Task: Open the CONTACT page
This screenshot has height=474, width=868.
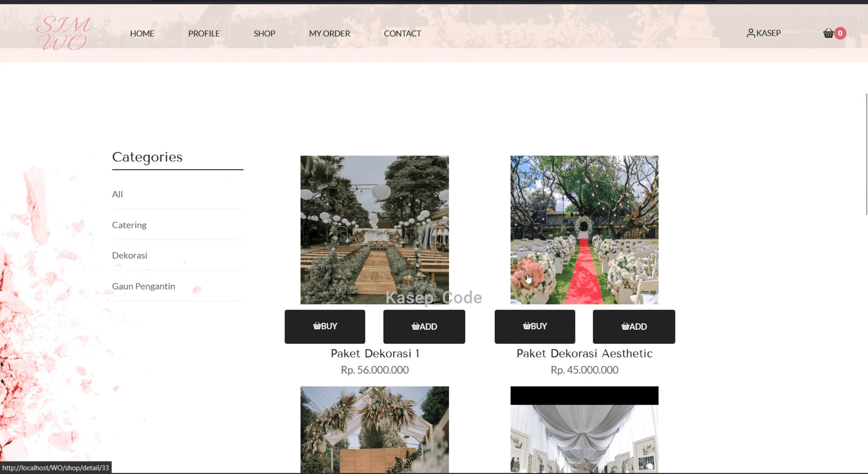Action: (x=402, y=33)
